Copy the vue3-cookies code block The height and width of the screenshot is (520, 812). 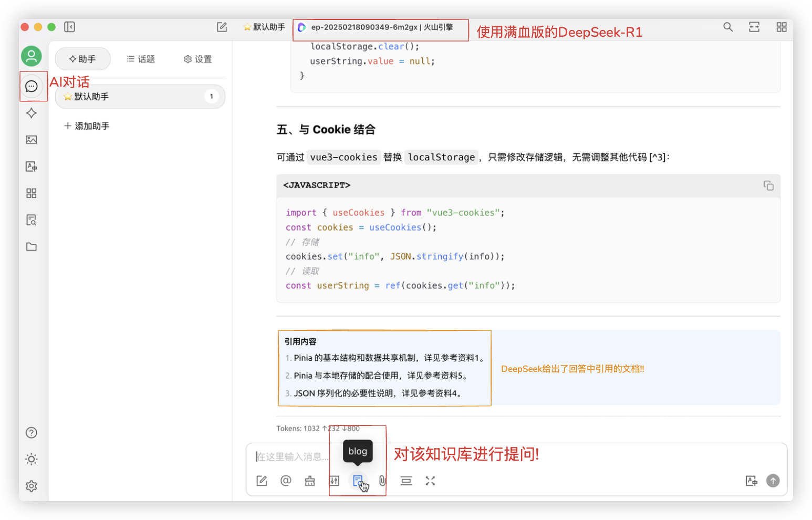click(x=768, y=185)
